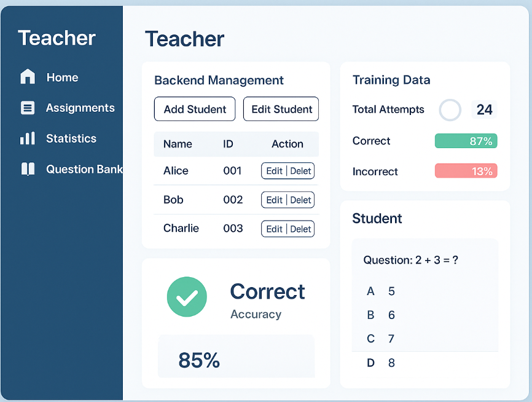The width and height of the screenshot is (532, 402).
Task: Choose answer option B, 6
Action: [381, 315]
